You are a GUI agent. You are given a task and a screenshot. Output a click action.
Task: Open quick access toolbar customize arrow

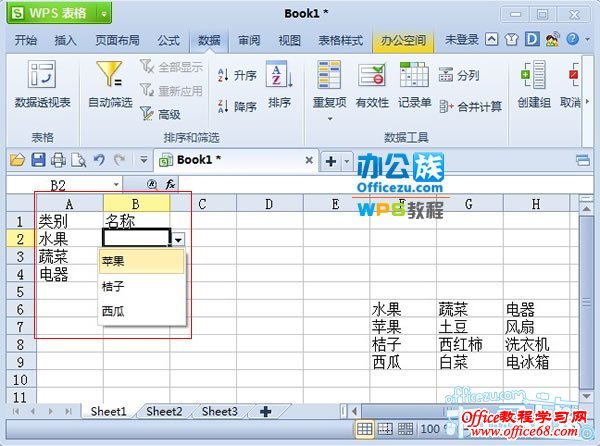click(x=143, y=160)
